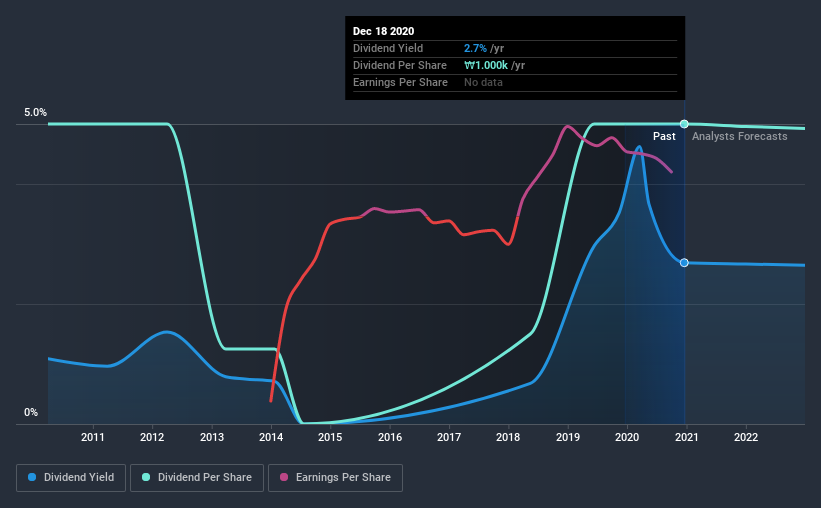Click the 5.0% y-axis label
Viewport: 821px width, 508px height.
pos(35,113)
